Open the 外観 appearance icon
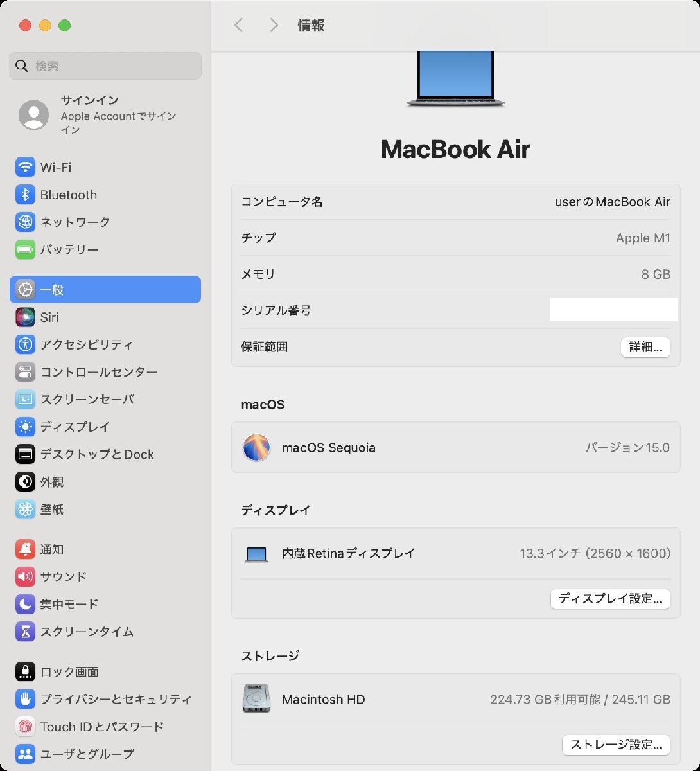This screenshot has width=700, height=771. click(25, 482)
